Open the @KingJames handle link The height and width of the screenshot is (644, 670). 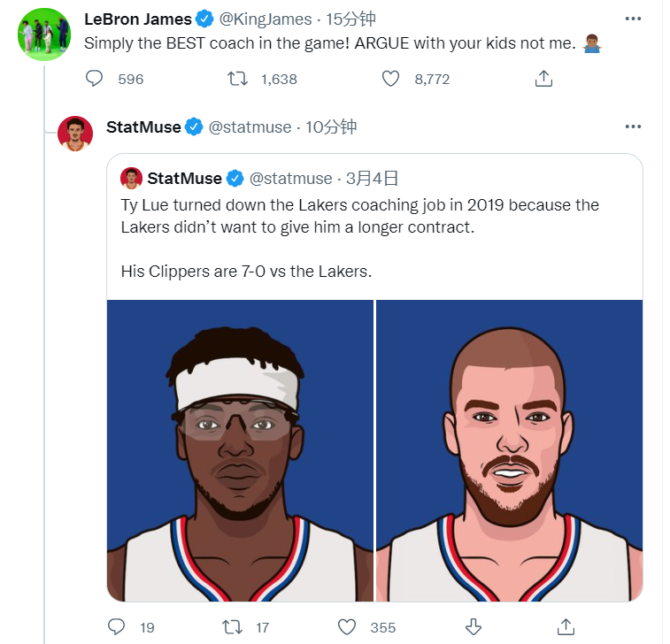tap(266, 19)
